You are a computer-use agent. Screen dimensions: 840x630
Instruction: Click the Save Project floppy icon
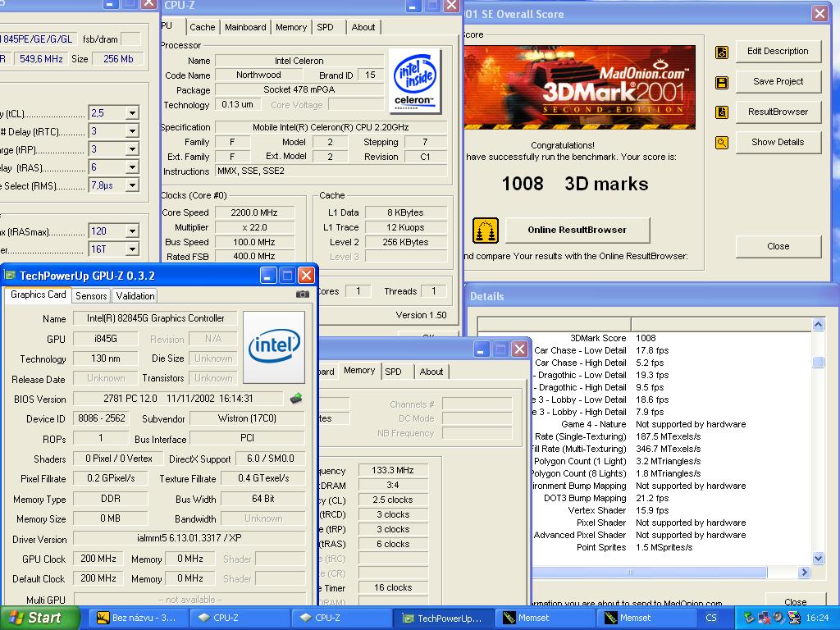[722, 83]
